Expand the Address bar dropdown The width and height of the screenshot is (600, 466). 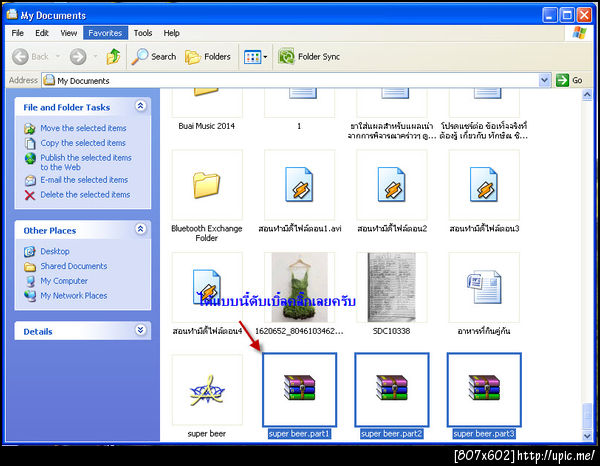(545, 80)
